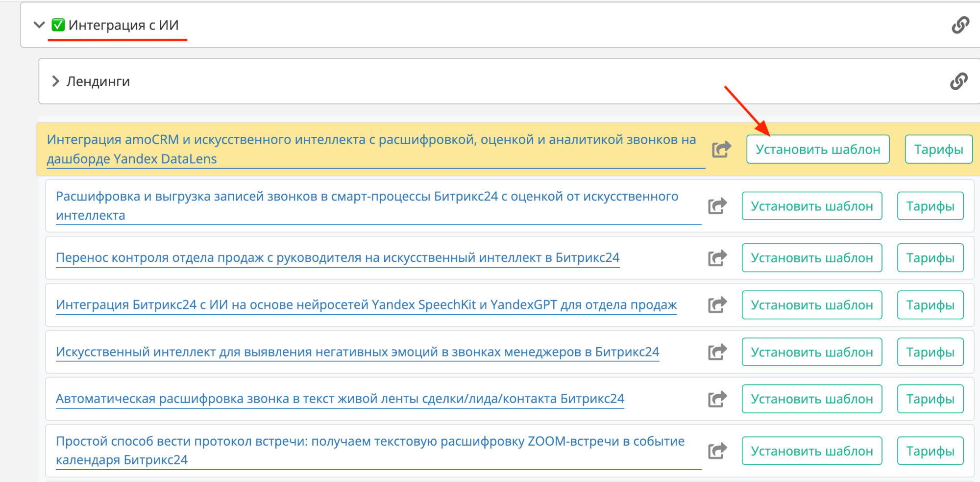The height and width of the screenshot is (482, 980).
Task: Share the Yandex SpeechKit and YandexGPT integration
Action: [x=717, y=305]
